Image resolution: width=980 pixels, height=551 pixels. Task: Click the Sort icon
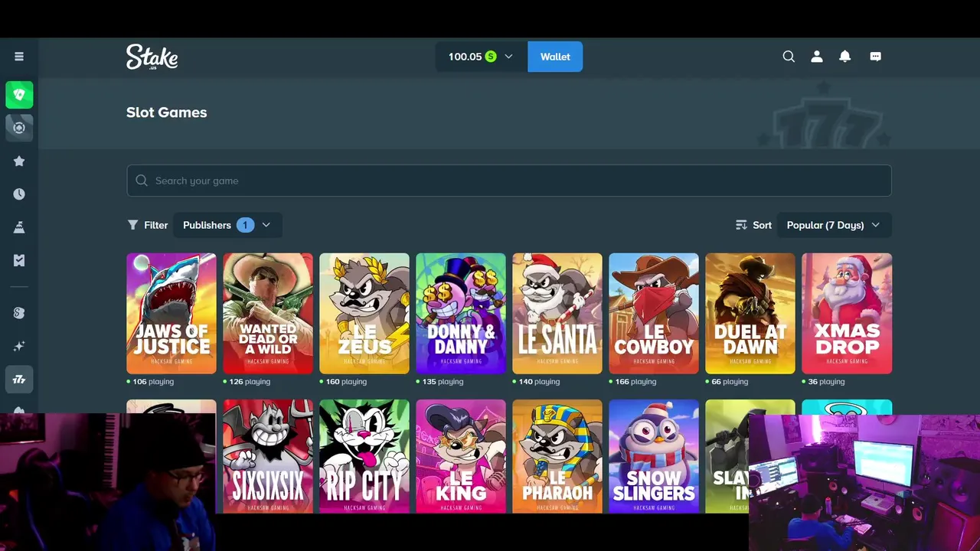click(741, 225)
